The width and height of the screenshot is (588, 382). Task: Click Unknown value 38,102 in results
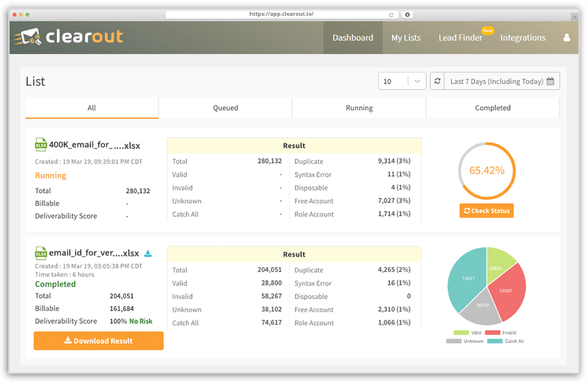[x=271, y=309]
